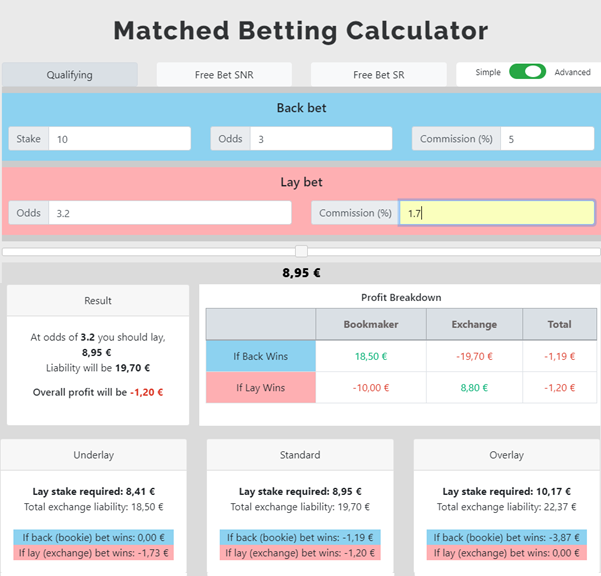Choose the Overlay lay option card
This screenshot has width=601, height=576.
click(507, 507)
